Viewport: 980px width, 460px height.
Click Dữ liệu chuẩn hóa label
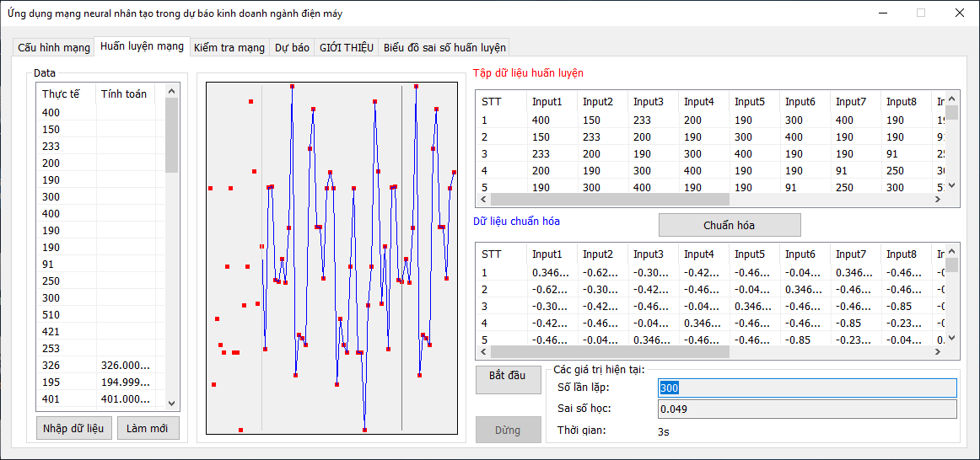[516, 221]
